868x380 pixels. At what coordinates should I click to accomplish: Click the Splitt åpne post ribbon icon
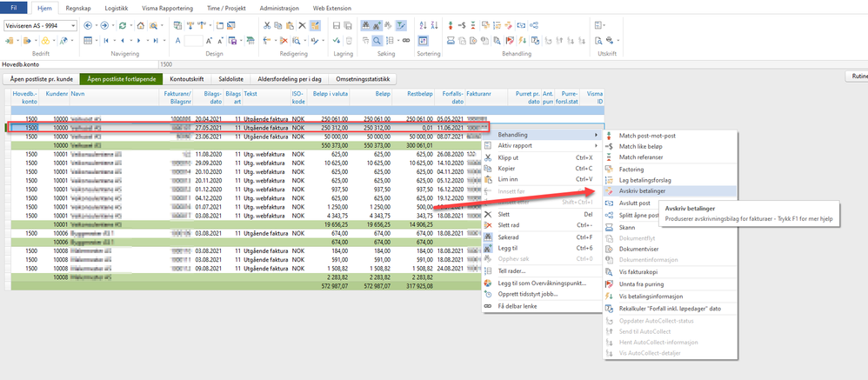(535, 25)
